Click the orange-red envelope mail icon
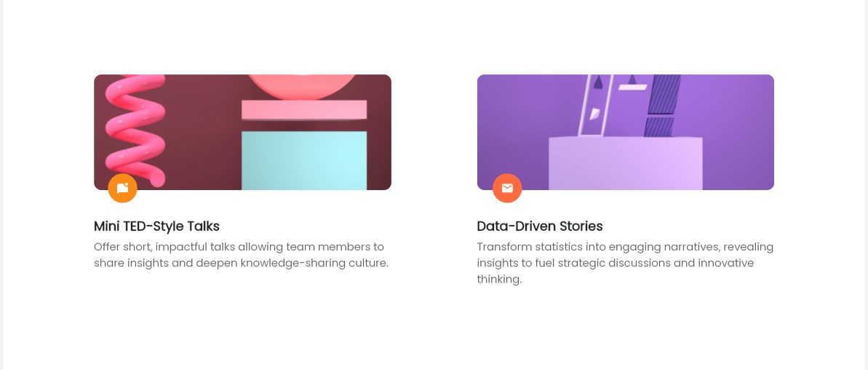Image resolution: width=868 pixels, height=370 pixels. pyautogui.click(x=507, y=188)
